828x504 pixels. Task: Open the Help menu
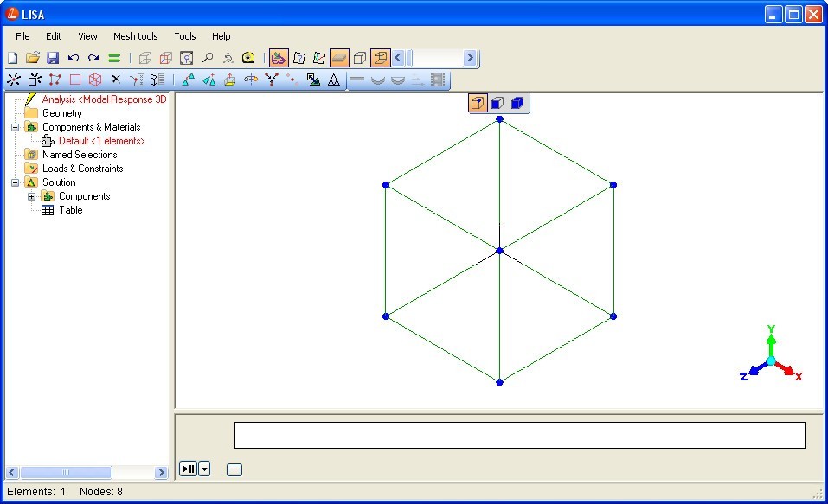pyautogui.click(x=221, y=36)
